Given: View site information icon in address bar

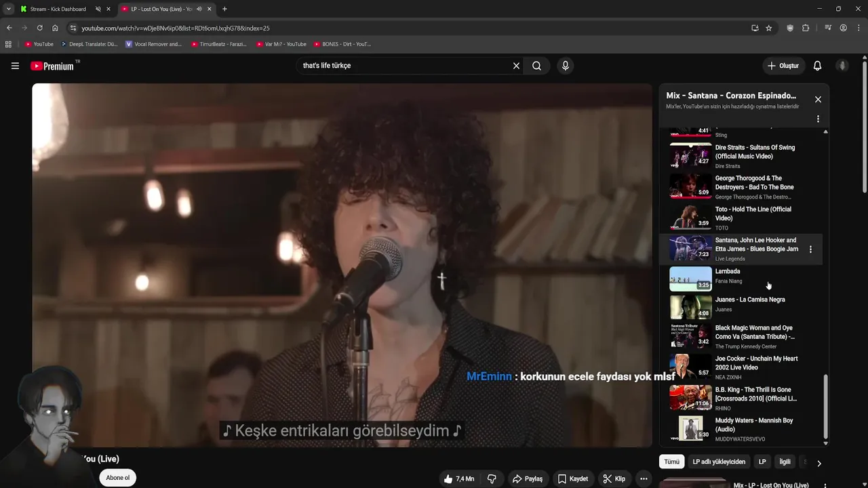Looking at the screenshot, I should 73,28.
